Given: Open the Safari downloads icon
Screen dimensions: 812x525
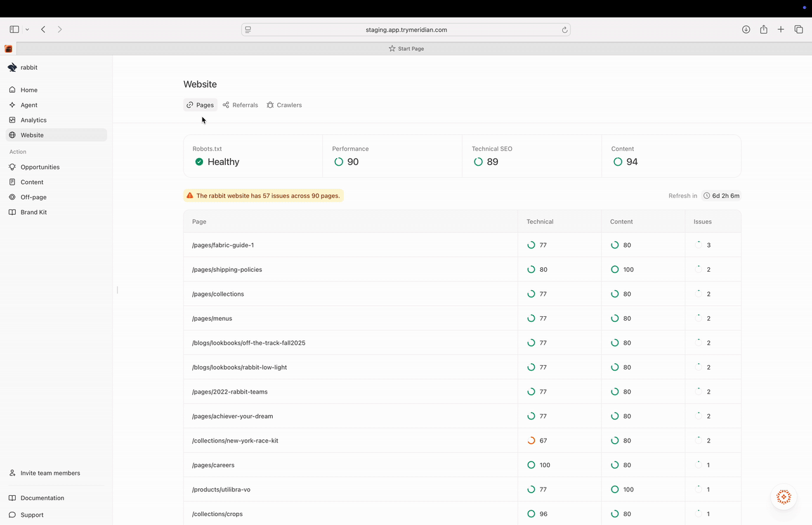Looking at the screenshot, I should click(x=746, y=29).
